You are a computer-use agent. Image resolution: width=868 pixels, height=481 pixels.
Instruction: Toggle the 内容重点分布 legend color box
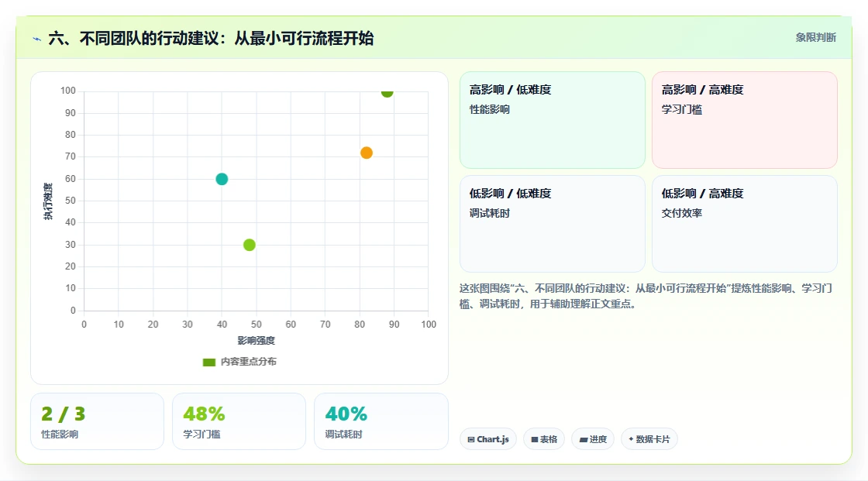click(x=208, y=362)
